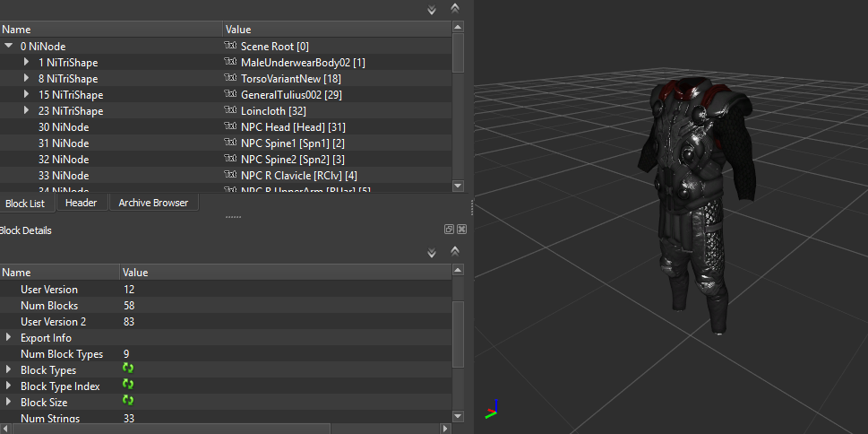This screenshot has width=868, height=434.
Task: Click the Block Details scrollbar up arrow
Action: [x=458, y=270]
